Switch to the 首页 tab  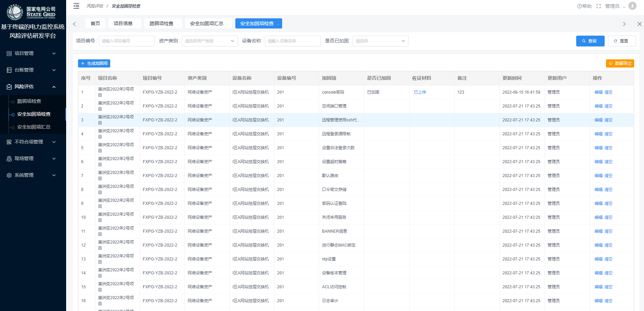[x=95, y=23]
